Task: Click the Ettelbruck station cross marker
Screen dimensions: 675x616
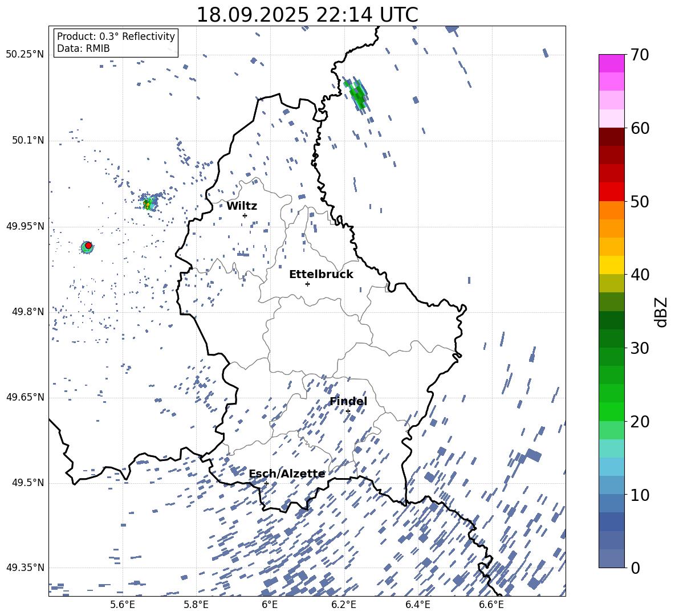Action: (307, 284)
